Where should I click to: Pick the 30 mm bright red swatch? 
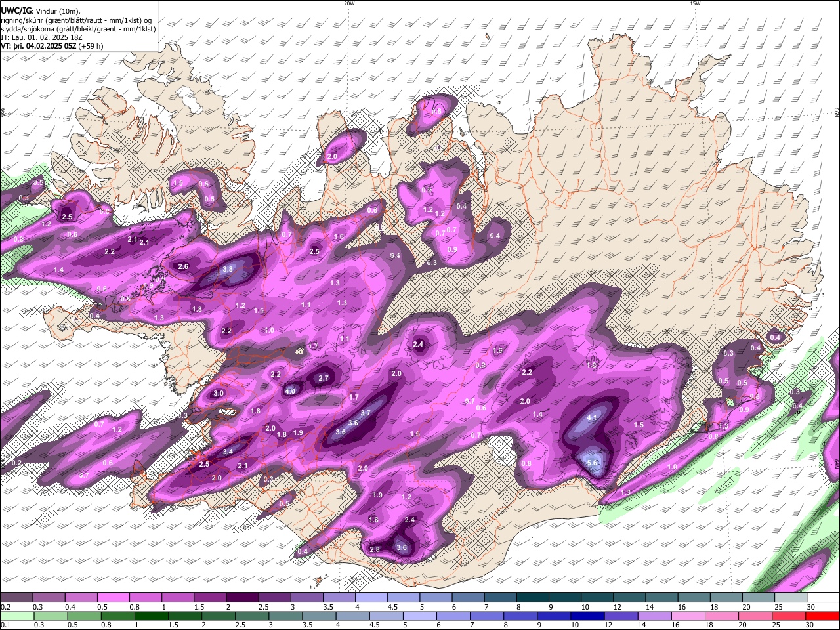coord(822,616)
